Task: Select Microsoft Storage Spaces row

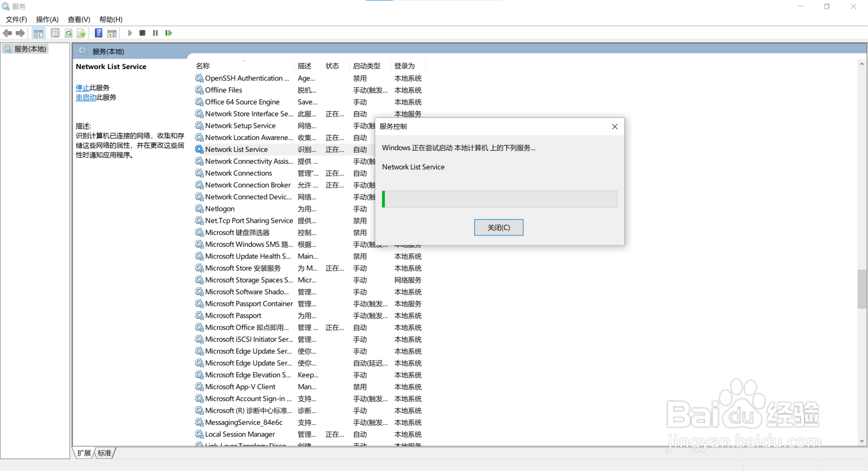Action: click(310, 280)
